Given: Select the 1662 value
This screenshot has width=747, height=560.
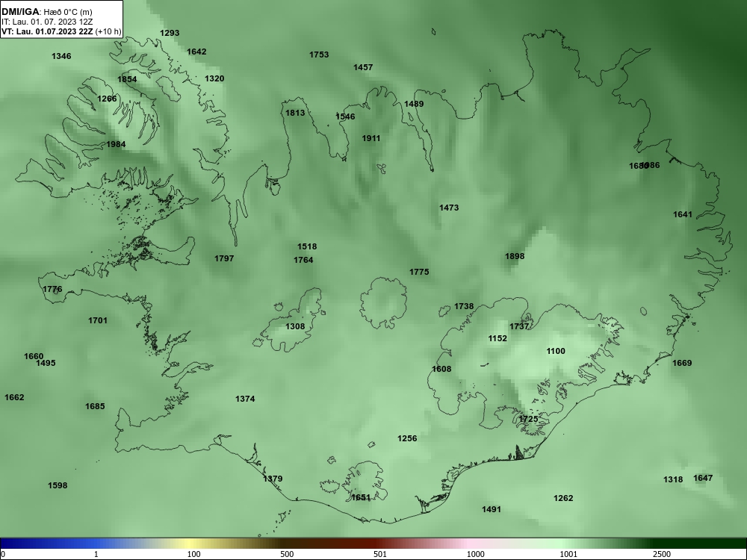Looking at the screenshot, I should tap(14, 398).
